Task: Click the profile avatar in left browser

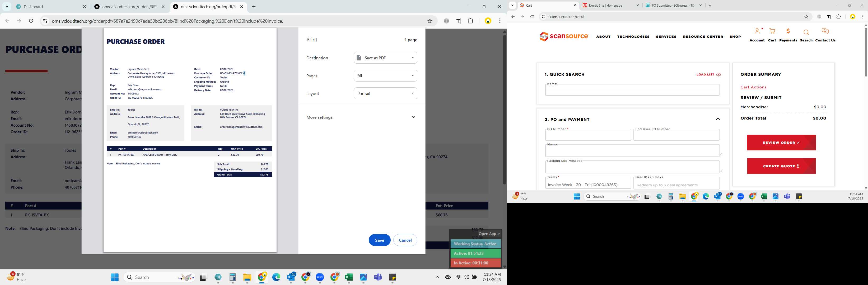Action: point(488,21)
